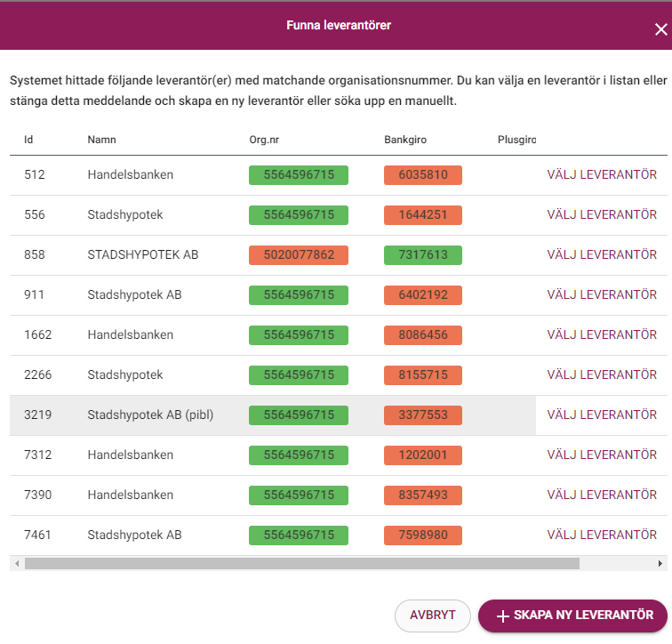Click org.nr 5564596715 in row 512
The image size is (672, 644).
(299, 175)
